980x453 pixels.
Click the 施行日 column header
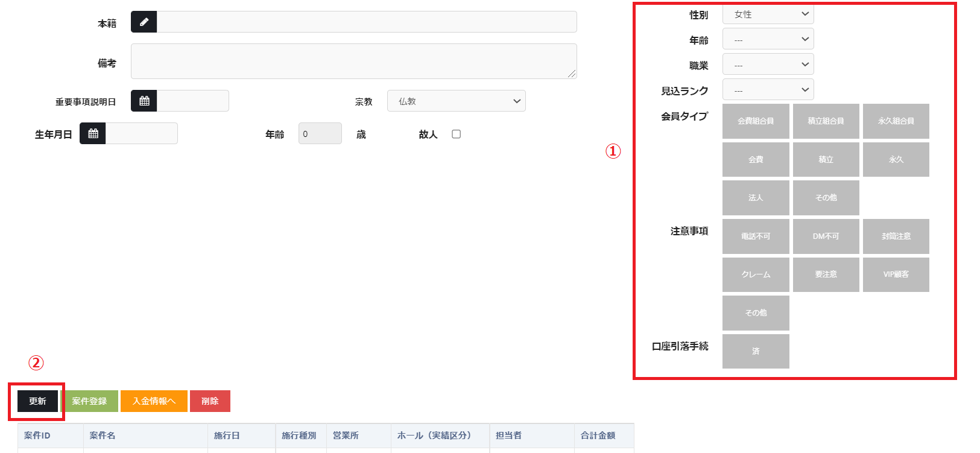point(227,436)
